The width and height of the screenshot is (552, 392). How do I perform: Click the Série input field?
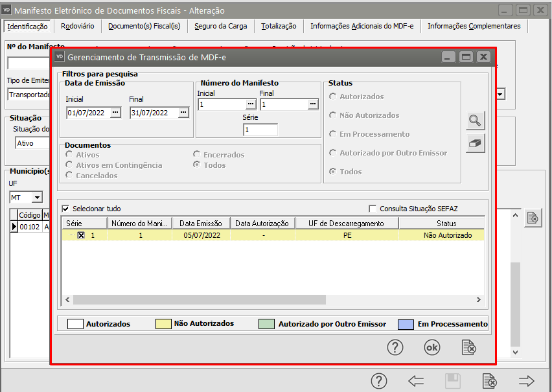tap(260, 130)
